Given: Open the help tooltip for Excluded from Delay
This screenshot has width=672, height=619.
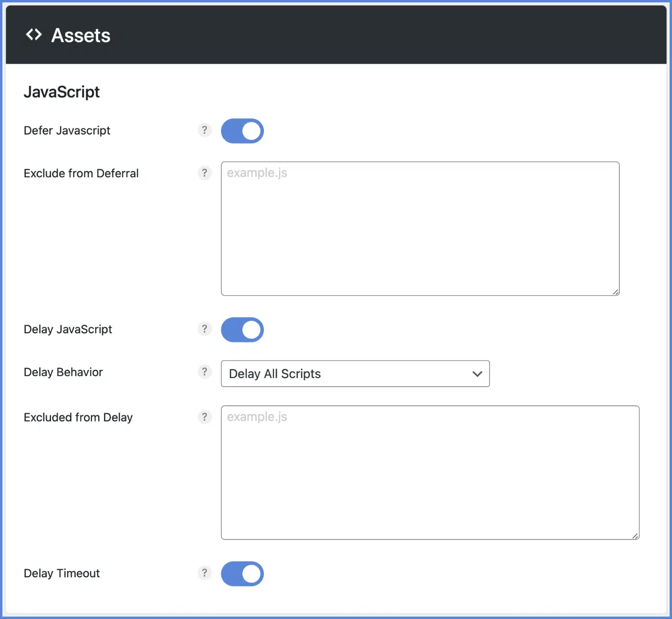Looking at the screenshot, I should (x=205, y=417).
